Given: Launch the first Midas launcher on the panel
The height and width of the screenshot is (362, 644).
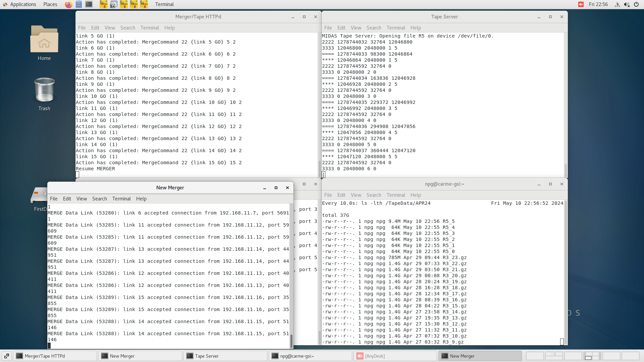Looking at the screenshot, I should [104, 4].
